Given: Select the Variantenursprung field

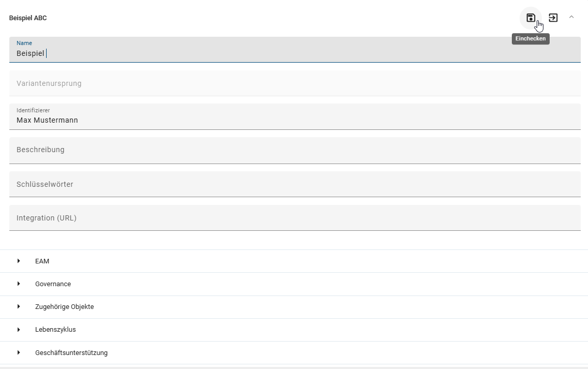Looking at the screenshot, I should coord(294,83).
